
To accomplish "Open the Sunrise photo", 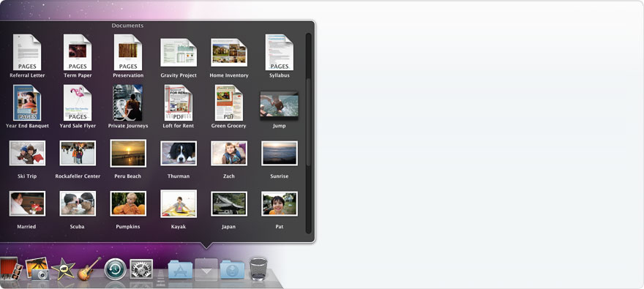I will click(x=280, y=153).
